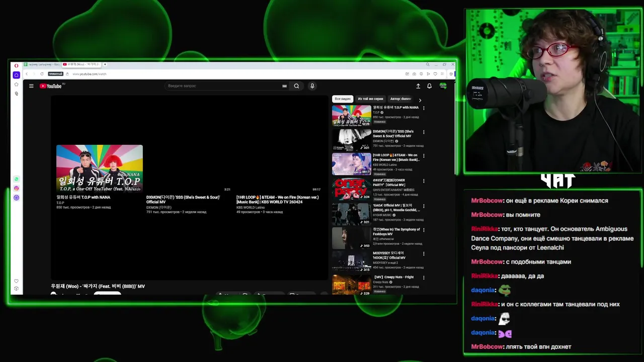Viewport: 644px width, 362px height.
Task: Open Opera sidebar home icon
Action: (16, 75)
